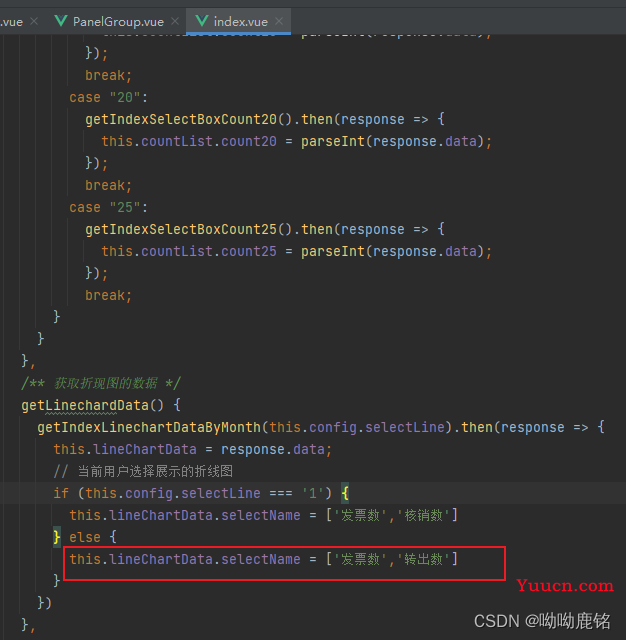The height and width of the screenshot is (640, 626).
Task: Place cursor on getIndexSelectBoxCount20() call
Action: click(x=189, y=120)
